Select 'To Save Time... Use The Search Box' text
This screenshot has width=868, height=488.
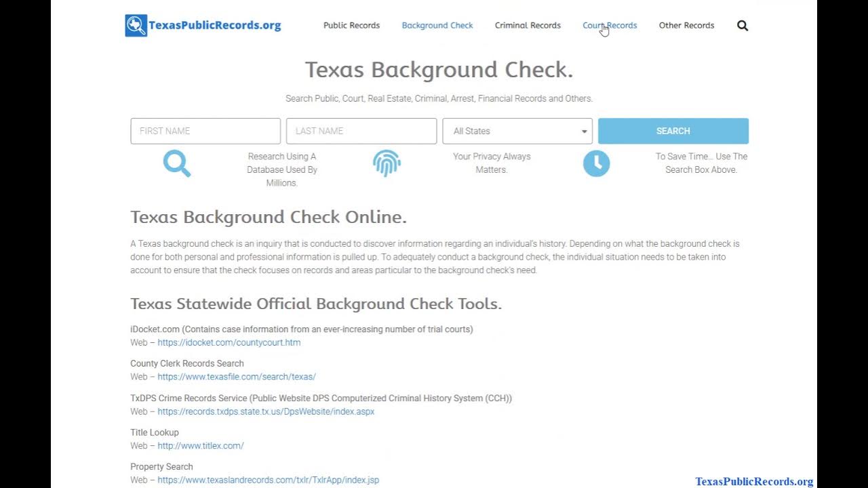tap(701, 163)
